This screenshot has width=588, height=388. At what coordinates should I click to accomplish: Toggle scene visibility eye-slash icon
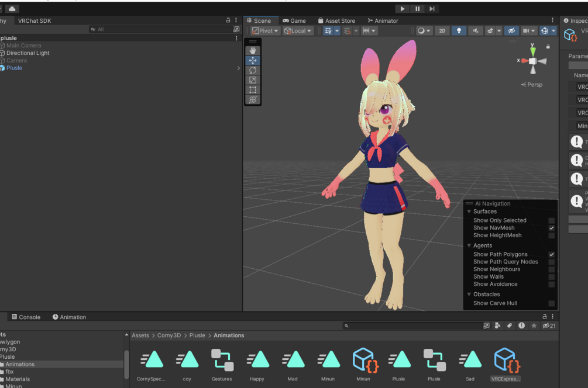(x=511, y=31)
